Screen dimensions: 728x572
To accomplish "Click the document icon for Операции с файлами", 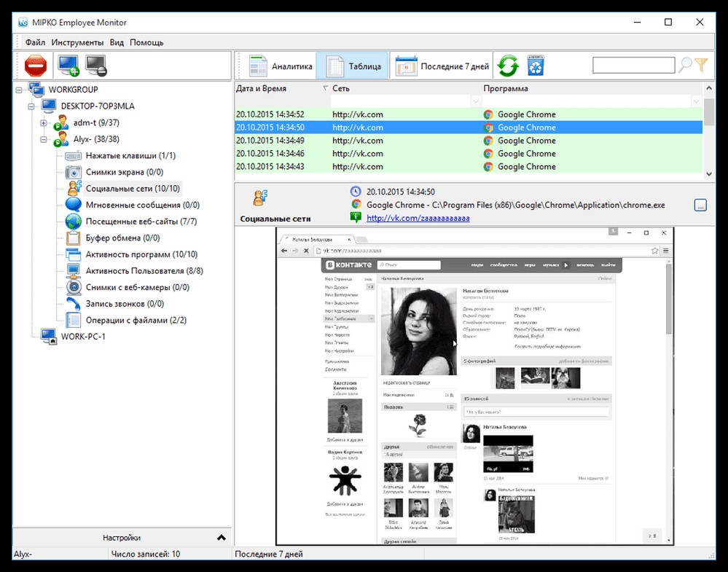I will coord(74,321).
